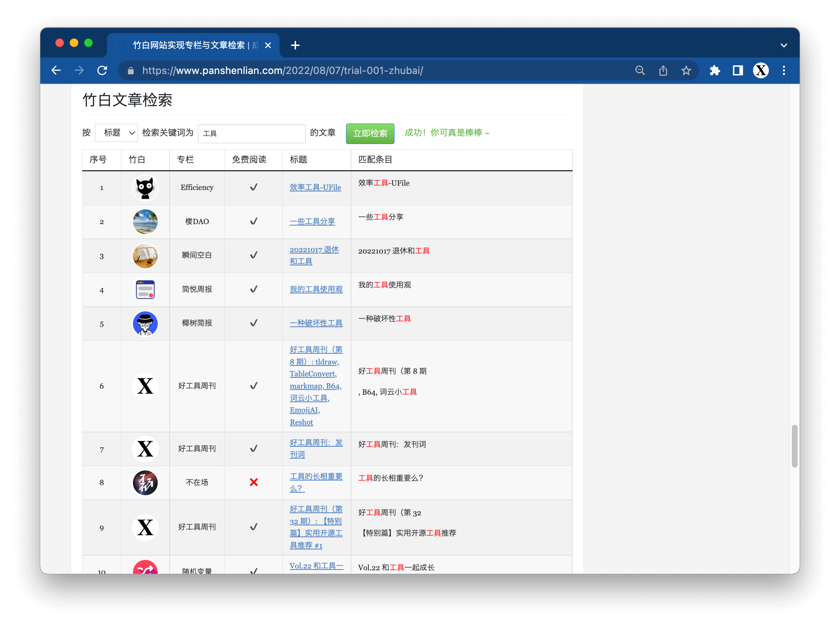Screen dimensions: 840x627
Task: Click the 瞬间空白 column name cell
Action: pos(197,255)
